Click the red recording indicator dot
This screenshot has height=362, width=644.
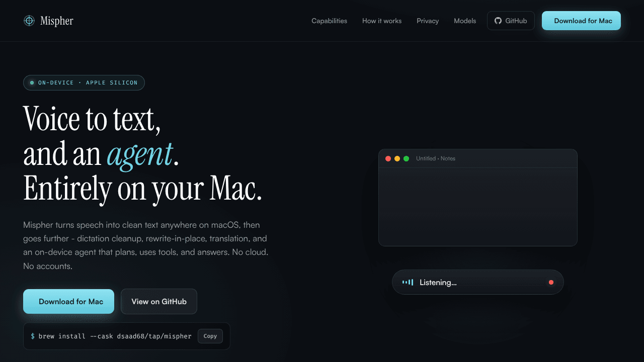(x=551, y=283)
